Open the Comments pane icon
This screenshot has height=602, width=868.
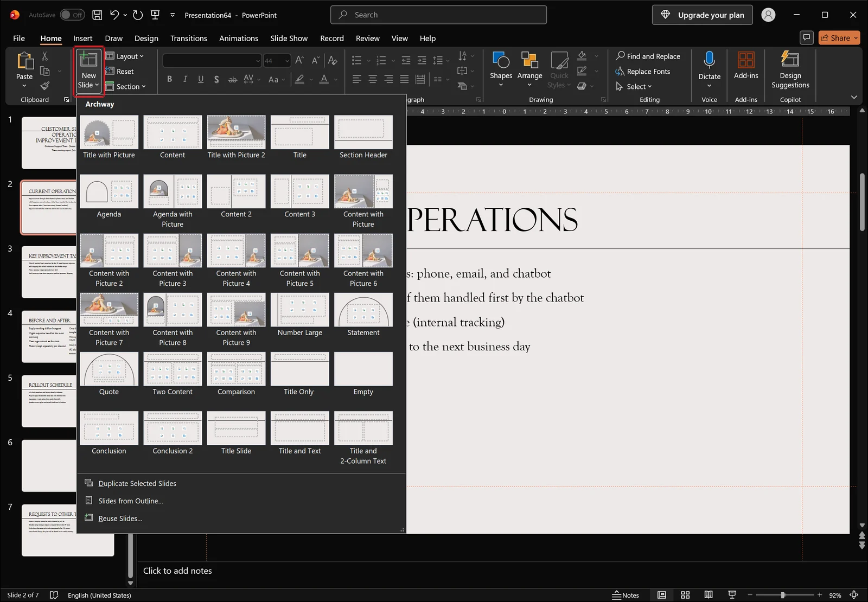tap(807, 37)
